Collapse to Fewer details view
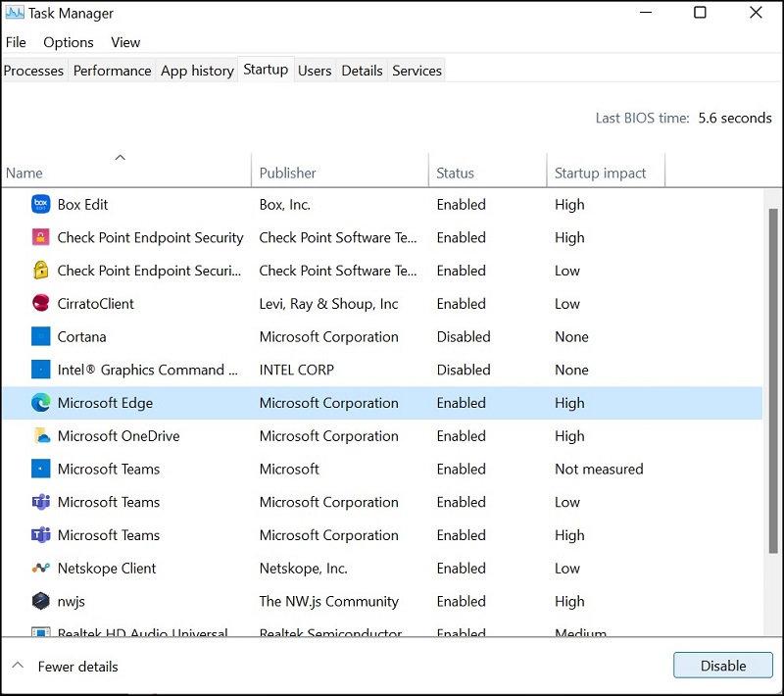Viewport: 784px width, 696px height. (65, 666)
